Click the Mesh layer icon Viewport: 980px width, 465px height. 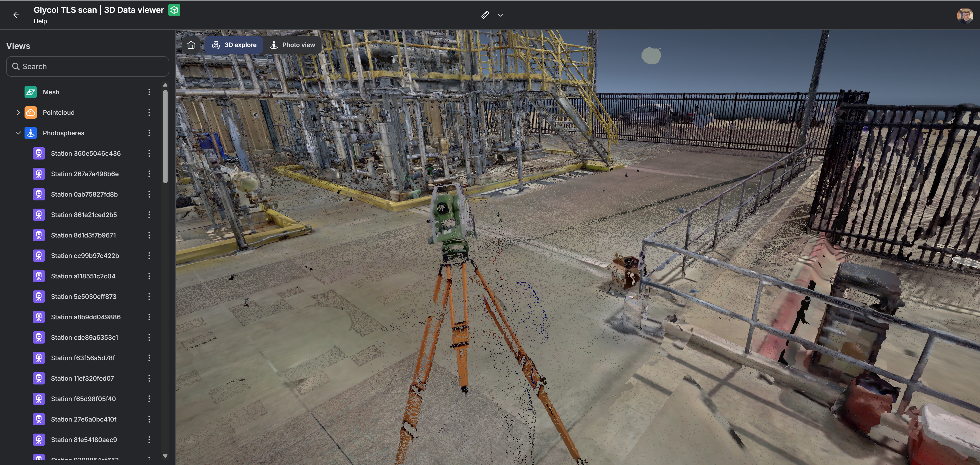click(30, 92)
